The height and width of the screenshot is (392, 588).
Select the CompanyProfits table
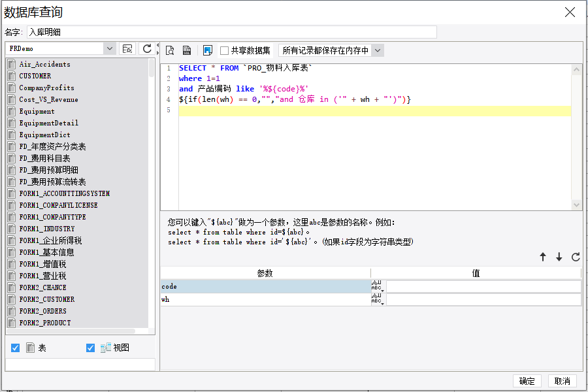[x=46, y=88]
